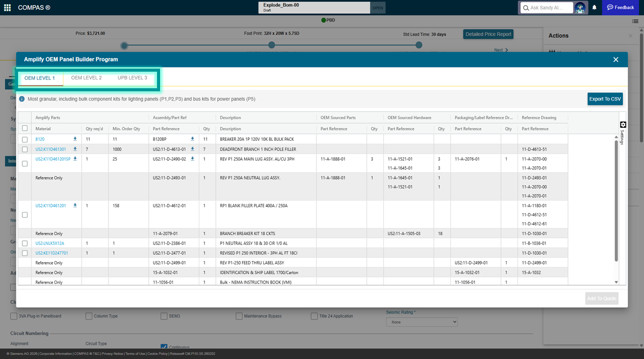Check the box for row B120

[25, 140]
